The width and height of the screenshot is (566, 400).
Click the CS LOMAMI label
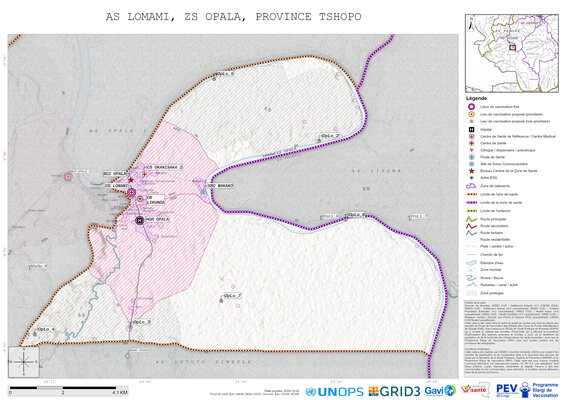pos(116,186)
